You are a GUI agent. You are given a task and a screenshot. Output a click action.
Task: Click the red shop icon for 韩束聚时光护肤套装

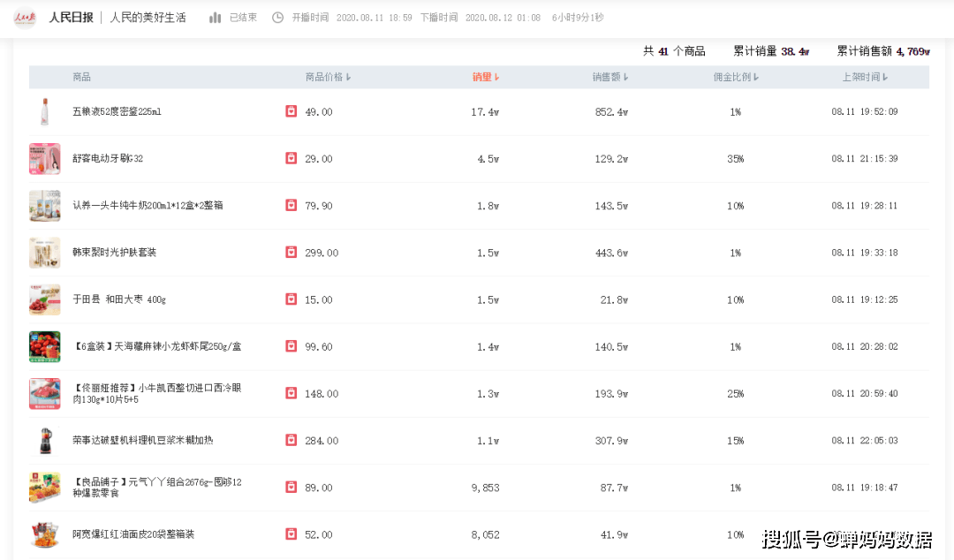(291, 252)
